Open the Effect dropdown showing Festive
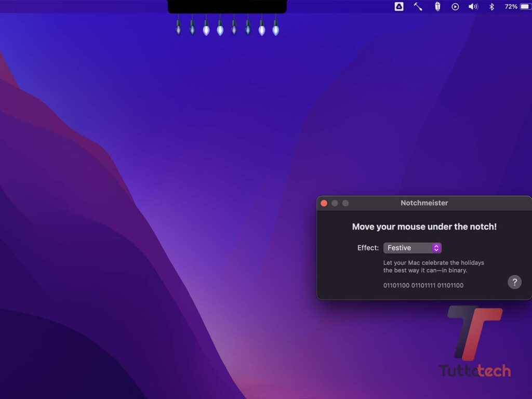Image resolution: width=532 pixels, height=399 pixels. coord(413,248)
